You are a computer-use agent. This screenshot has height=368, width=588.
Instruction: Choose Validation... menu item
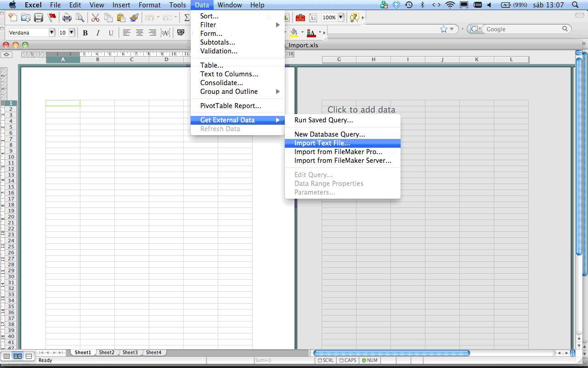tap(237, 51)
